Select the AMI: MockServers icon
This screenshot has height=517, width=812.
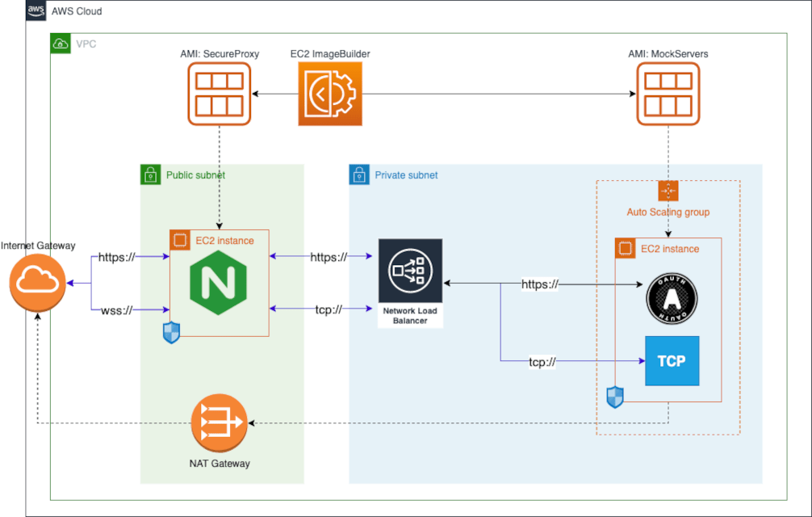[x=668, y=93]
